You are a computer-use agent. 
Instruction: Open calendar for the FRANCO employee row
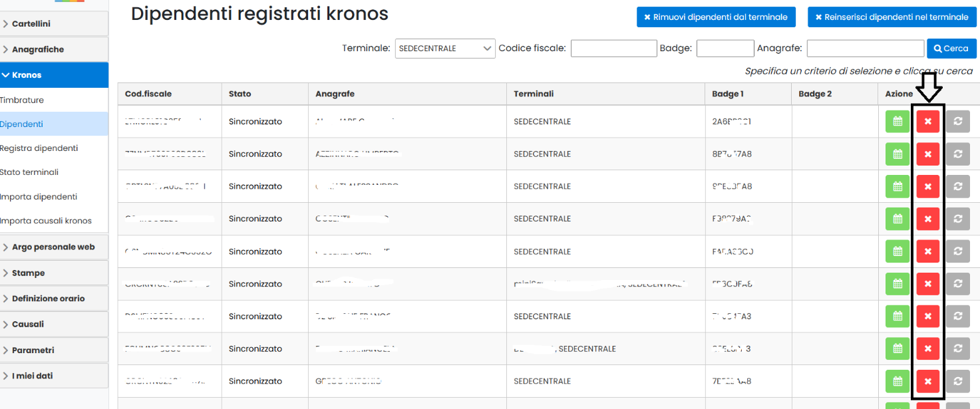[898, 317]
